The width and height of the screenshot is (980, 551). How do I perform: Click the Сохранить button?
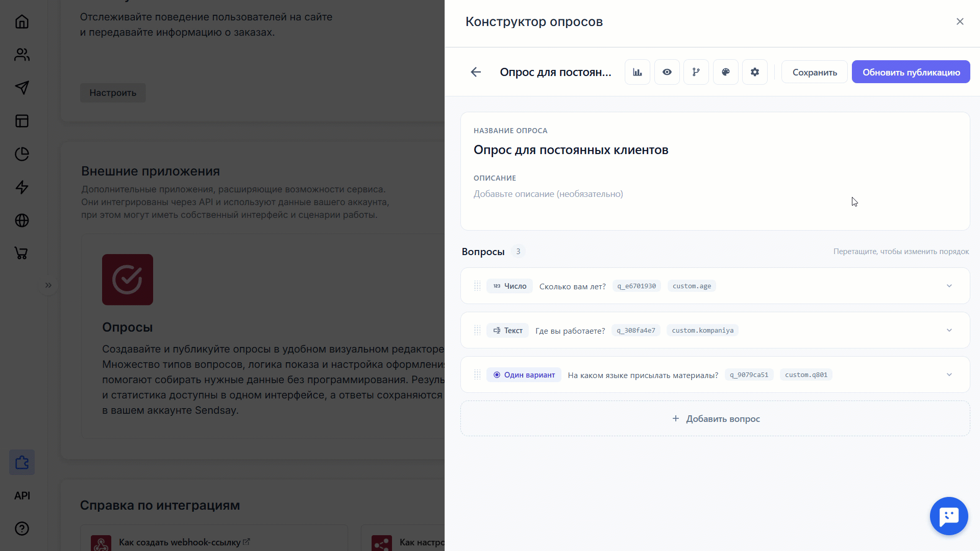(815, 72)
